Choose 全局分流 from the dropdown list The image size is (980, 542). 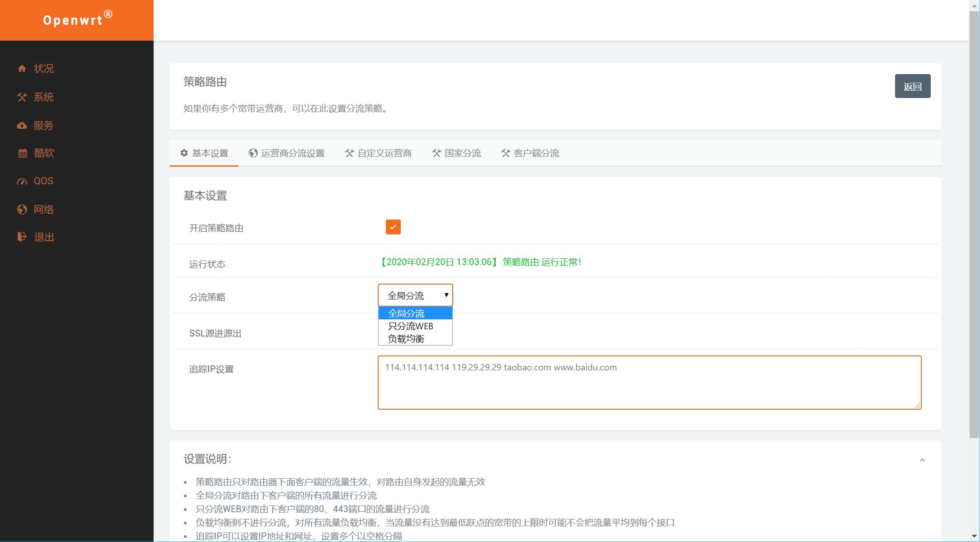pos(415,313)
